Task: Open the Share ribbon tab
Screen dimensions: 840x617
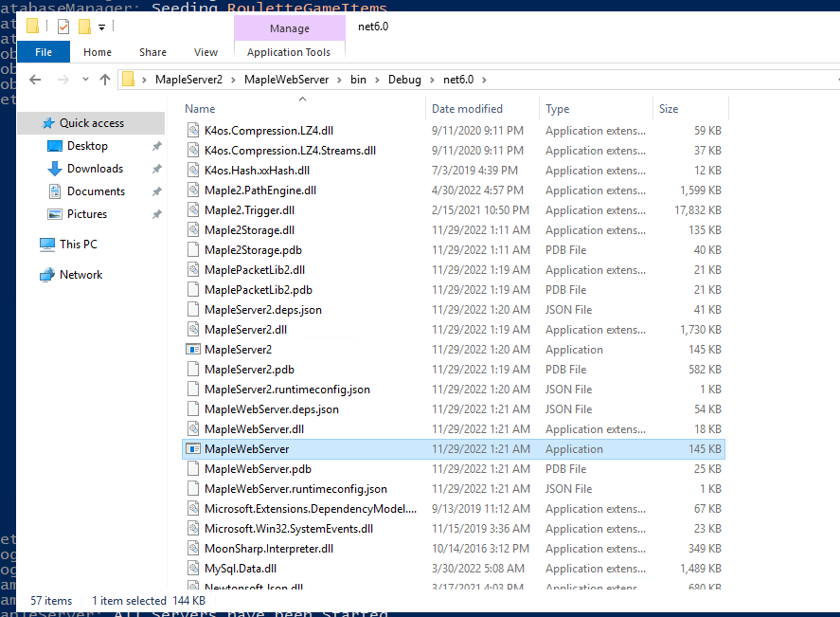Action: [152, 52]
